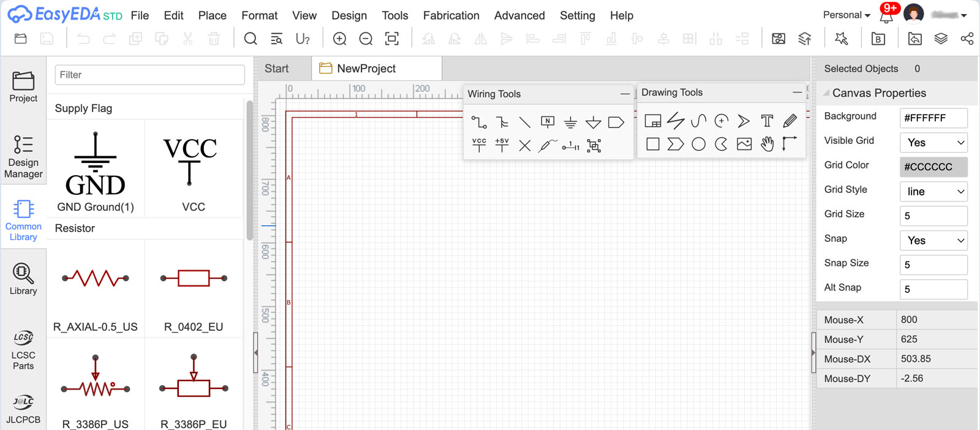Screen dimensions: 980x430
Task: Minimize the Wiring Tools panel
Action: (625, 94)
